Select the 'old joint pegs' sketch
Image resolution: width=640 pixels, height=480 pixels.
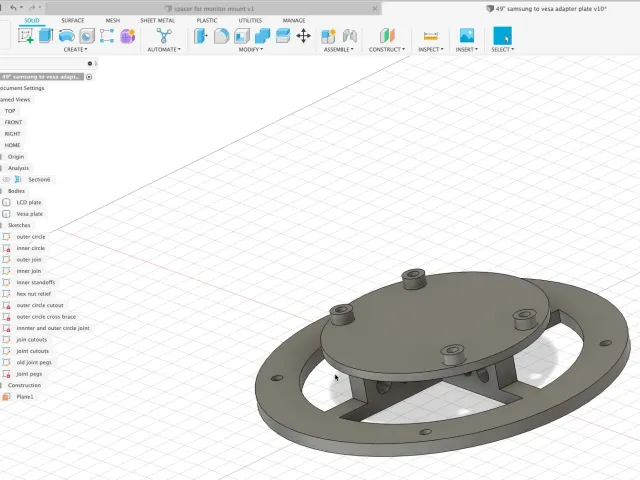[34, 362]
